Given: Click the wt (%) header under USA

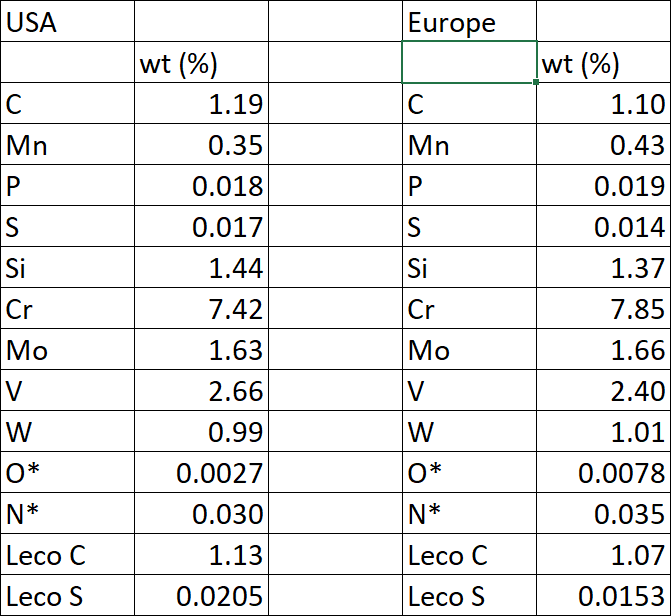Looking at the screenshot, I should pos(200,63).
